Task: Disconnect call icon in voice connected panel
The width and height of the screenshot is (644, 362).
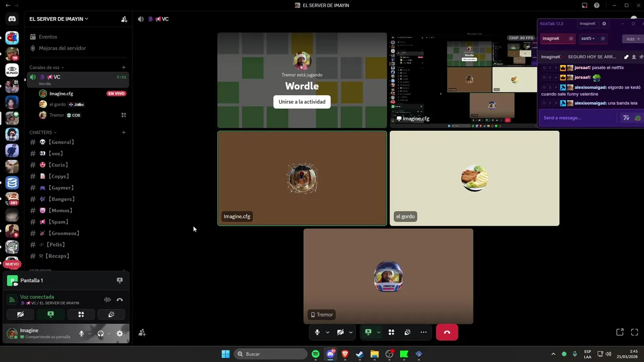Action: [120, 300]
